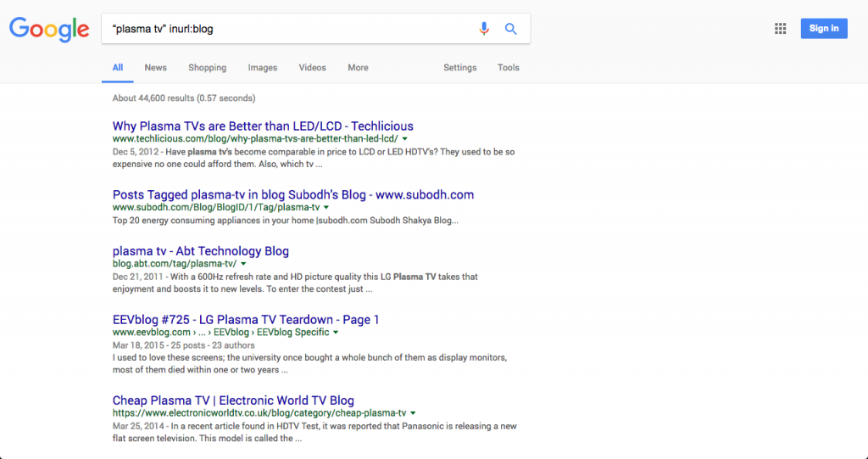Viewport: 868px width, 459px height.
Task: Click the www.subodh.com/Blog green URL text
Action: (x=216, y=207)
